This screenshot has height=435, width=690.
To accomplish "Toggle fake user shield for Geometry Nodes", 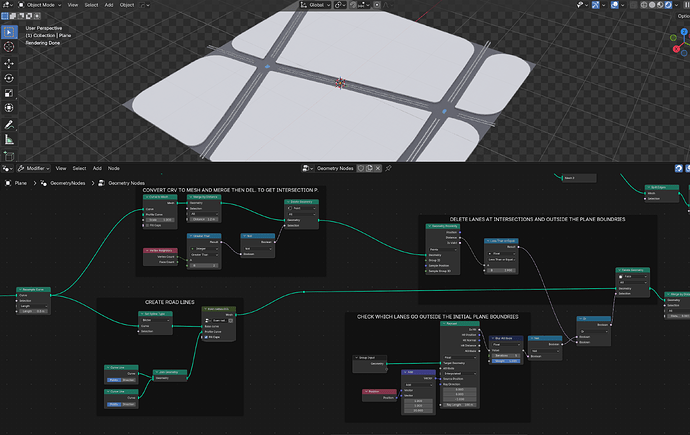I will 361,168.
